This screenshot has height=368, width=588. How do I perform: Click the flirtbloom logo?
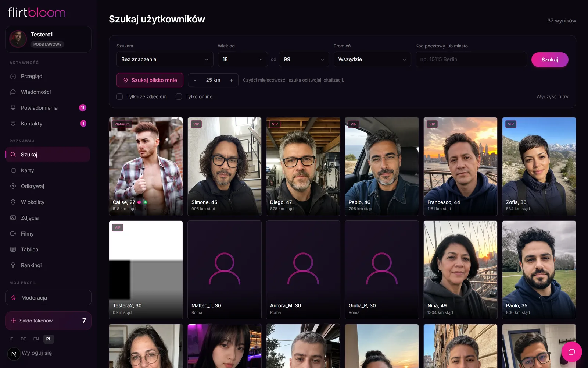[x=37, y=13]
